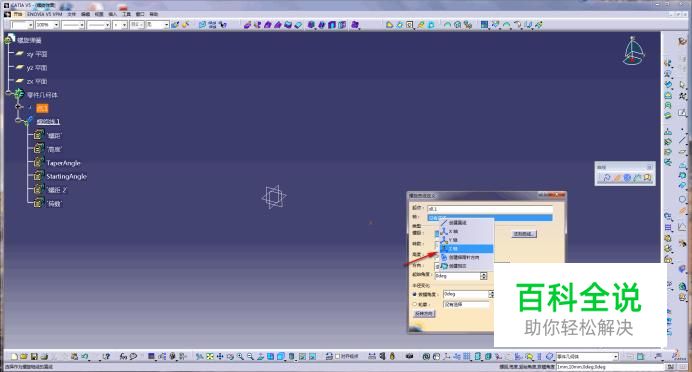Open the 工具 (Tools) menu
692x372 pixels.
(127, 14)
